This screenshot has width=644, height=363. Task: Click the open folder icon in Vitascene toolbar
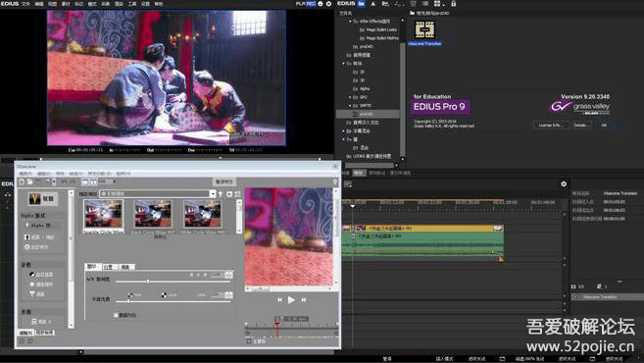(x=29, y=181)
